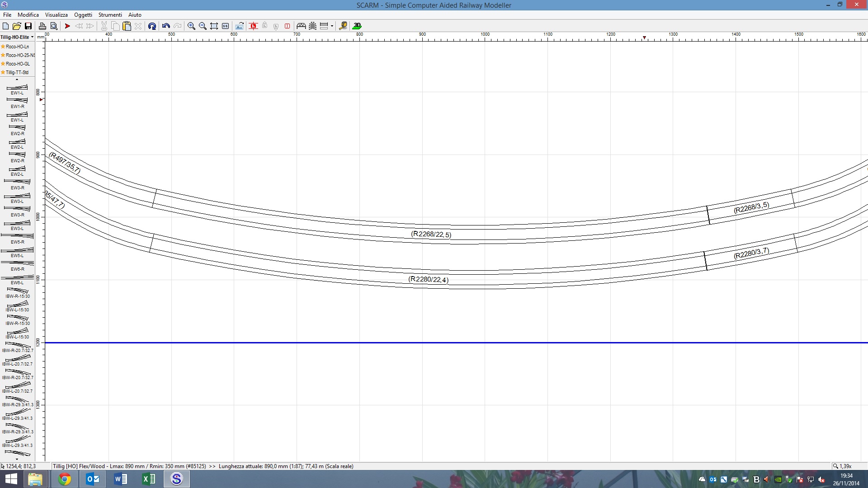Cut the selection with scissors icon
This screenshot has height=488, width=868.
click(x=104, y=26)
